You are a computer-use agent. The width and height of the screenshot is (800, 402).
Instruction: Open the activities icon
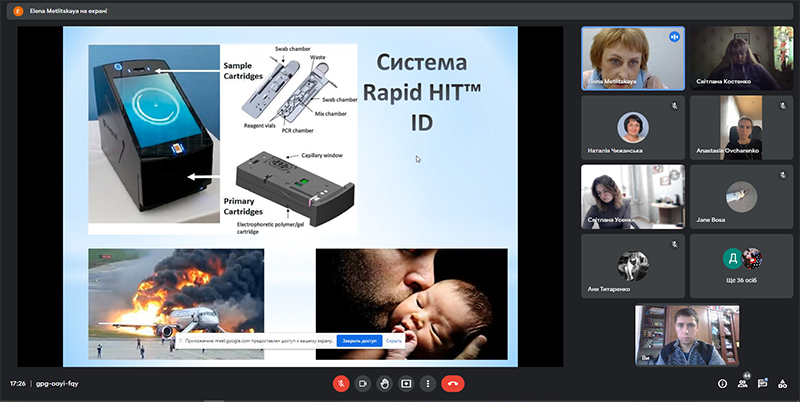(x=783, y=384)
